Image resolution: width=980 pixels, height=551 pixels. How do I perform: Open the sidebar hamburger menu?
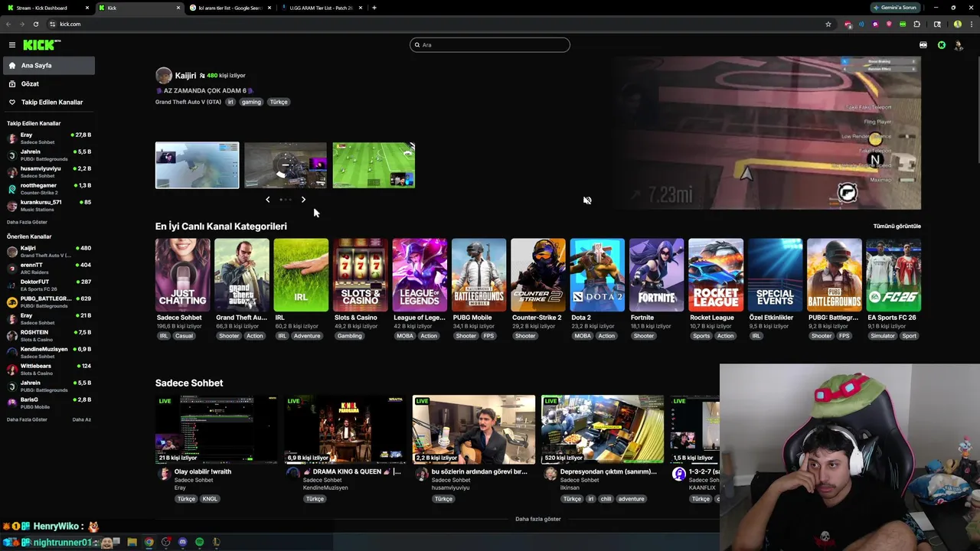[12, 45]
